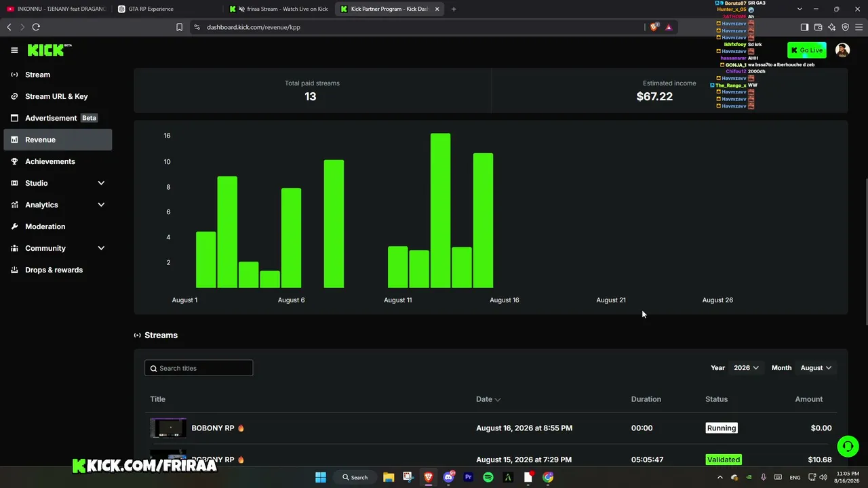Click the Search titles field
Viewport: 868px width, 488px height.
[199, 368]
